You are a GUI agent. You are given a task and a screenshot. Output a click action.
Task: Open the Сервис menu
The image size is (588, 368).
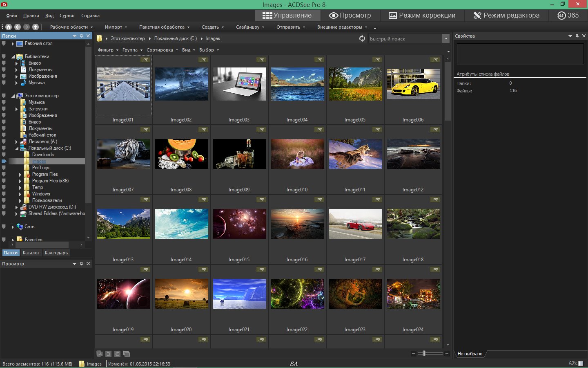point(67,16)
